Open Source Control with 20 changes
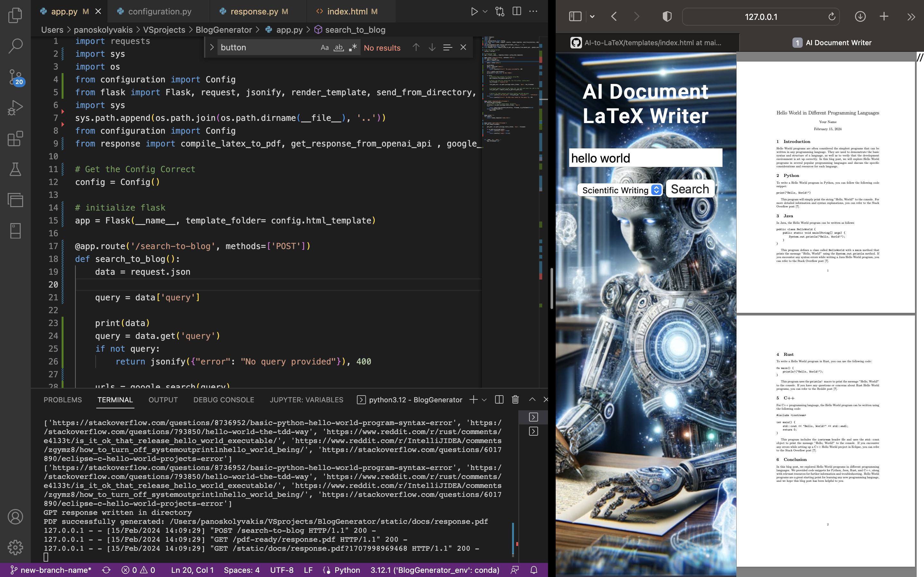Viewport: 924px width, 577px height. [x=15, y=77]
